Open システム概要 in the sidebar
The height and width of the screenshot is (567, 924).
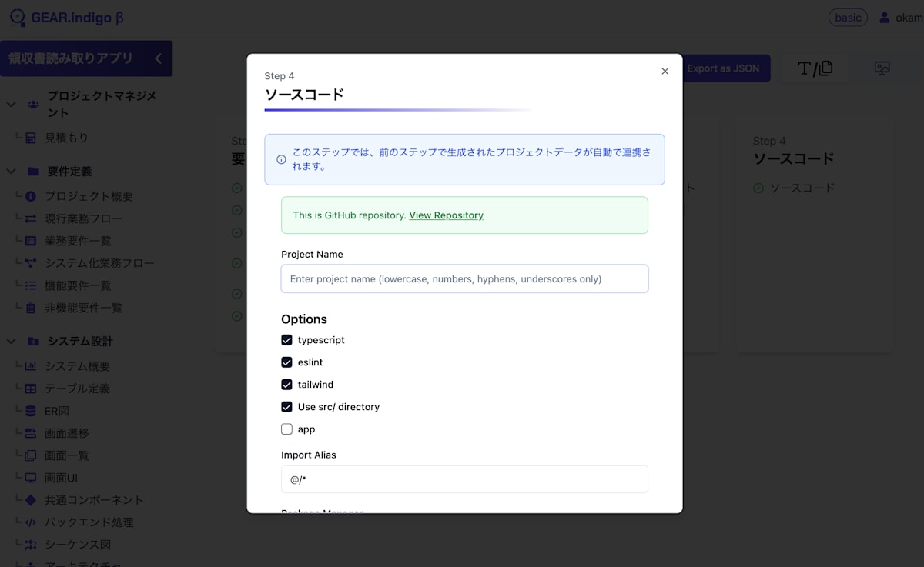[x=77, y=366]
